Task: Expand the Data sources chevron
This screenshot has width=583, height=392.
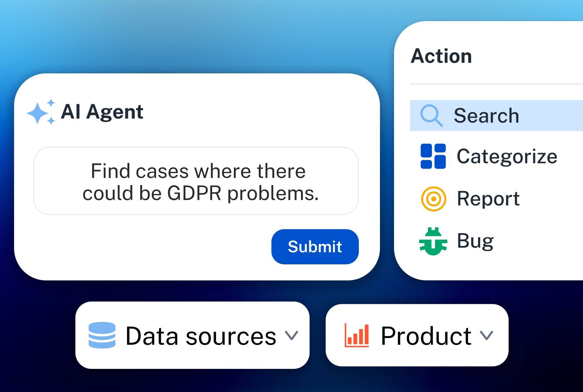Action: [291, 335]
